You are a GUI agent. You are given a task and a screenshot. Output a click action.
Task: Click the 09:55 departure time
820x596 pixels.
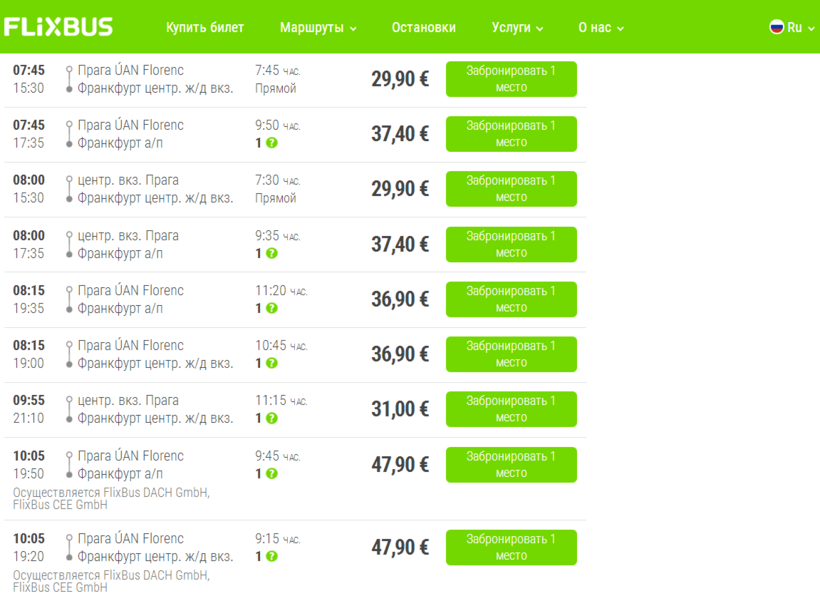tap(29, 400)
